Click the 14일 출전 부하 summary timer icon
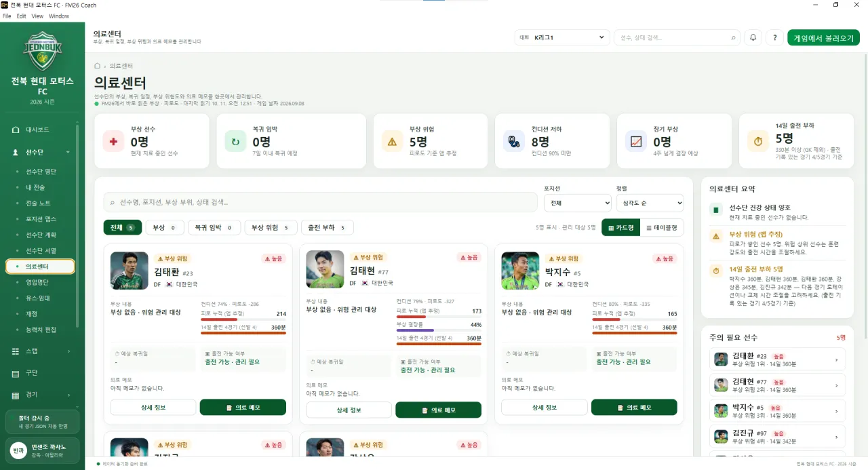 [715, 271]
